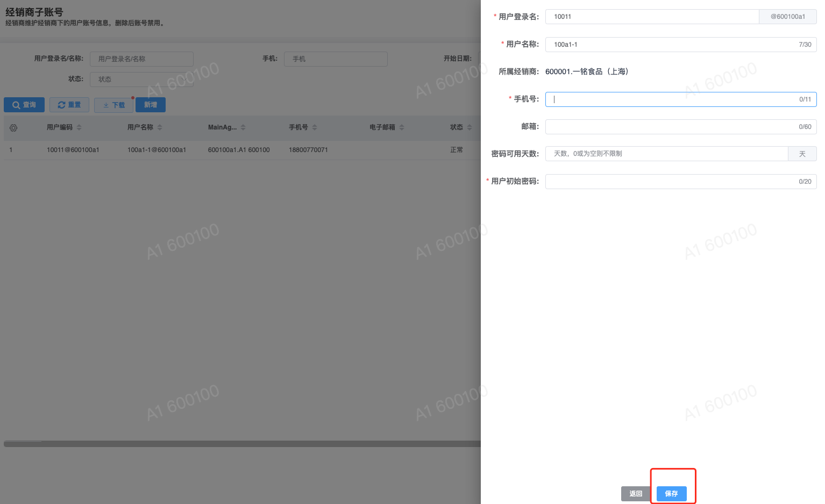Click the 返回 back button
Viewport: 825px width, 504px height.
coord(636,494)
